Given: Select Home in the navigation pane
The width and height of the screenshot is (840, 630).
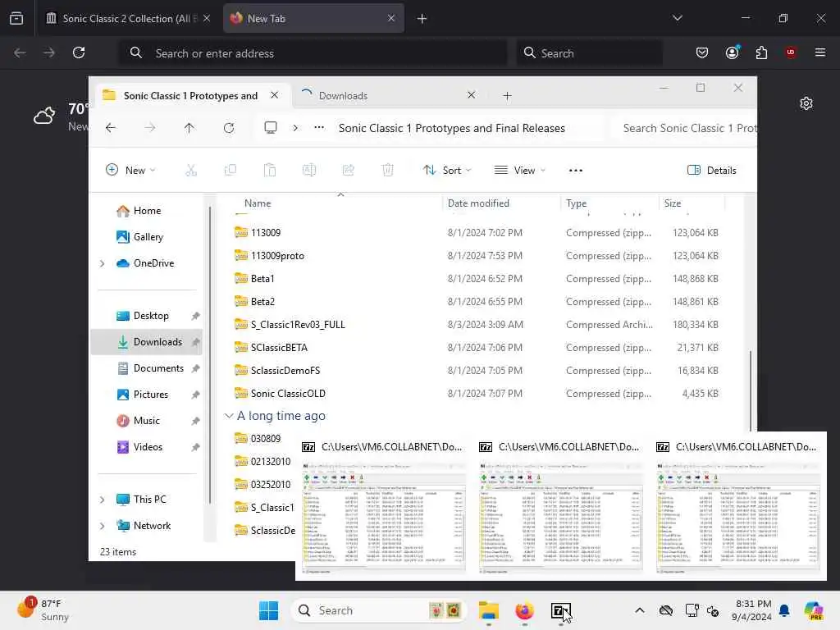Looking at the screenshot, I should click(x=146, y=211).
